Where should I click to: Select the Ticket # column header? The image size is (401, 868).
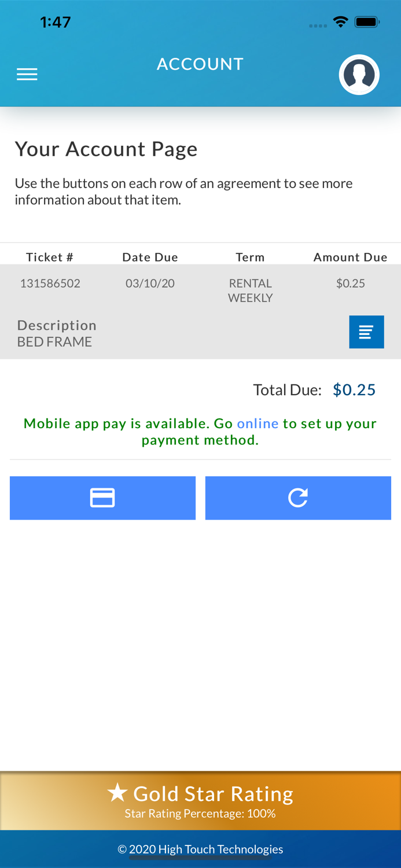pyautogui.click(x=49, y=257)
